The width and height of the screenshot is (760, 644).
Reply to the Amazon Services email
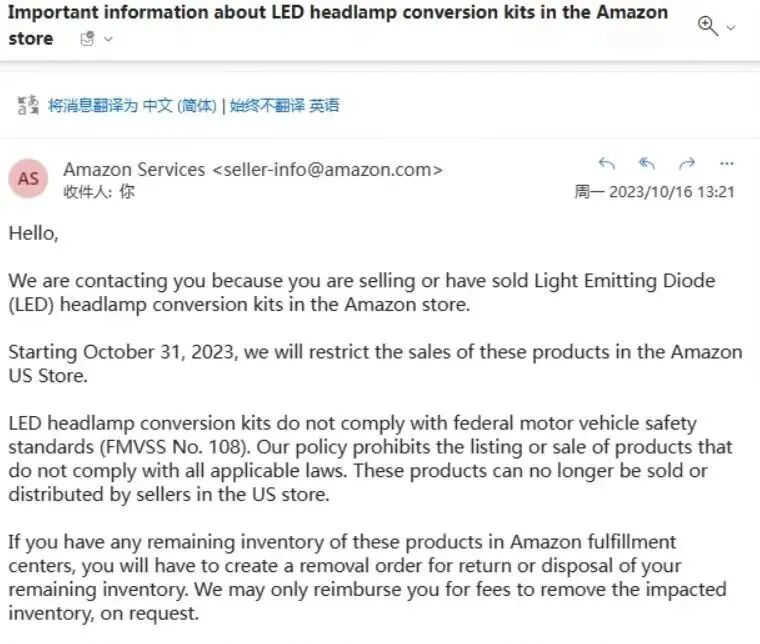tap(606, 164)
